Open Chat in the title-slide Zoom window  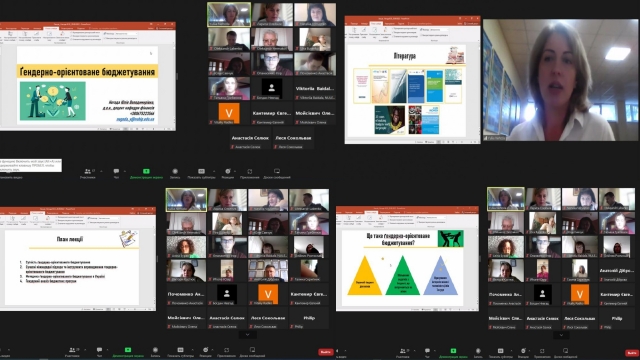[x=116, y=173]
